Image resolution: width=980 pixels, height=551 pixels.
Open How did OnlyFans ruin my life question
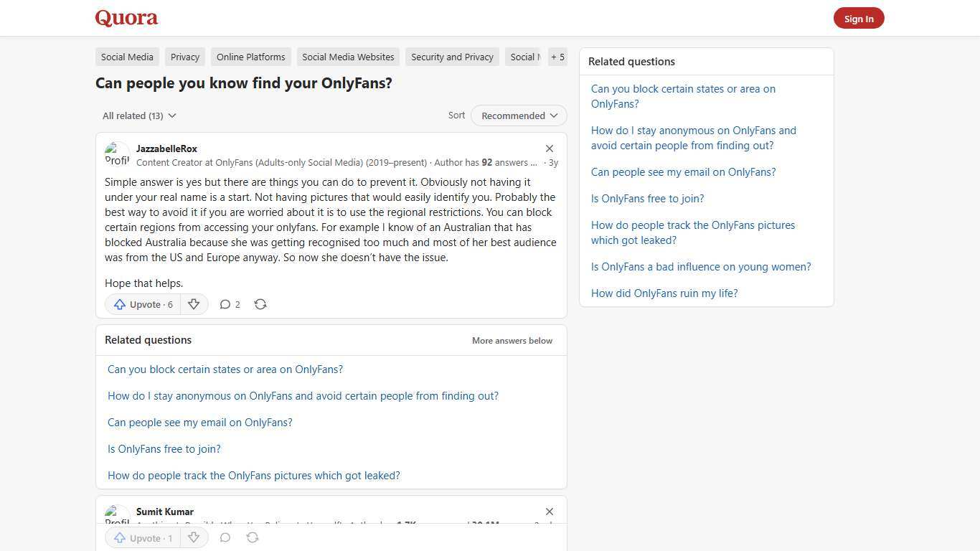tap(664, 293)
